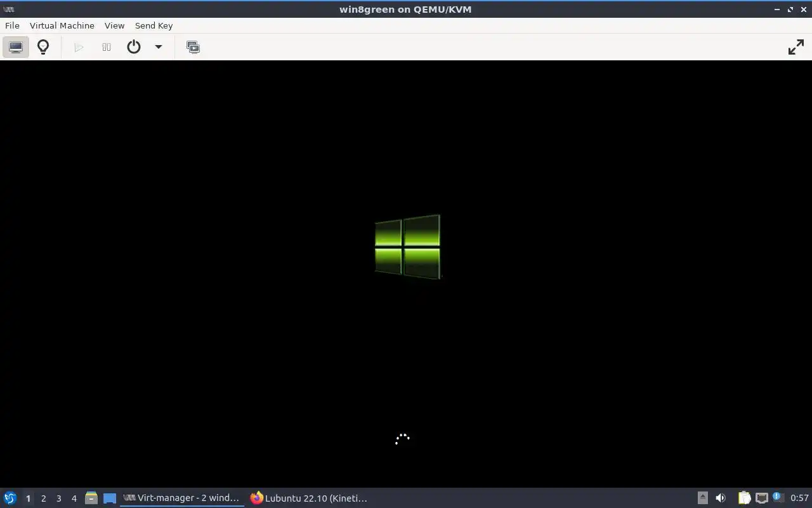Switch to virtual desktop 1

point(28,498)
